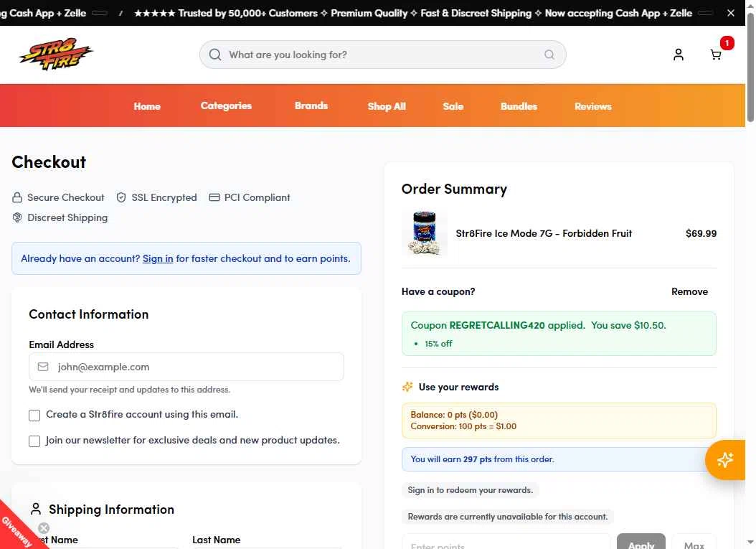Click the Sign in link
Image resolution: width=756 pixels, height=549 pixels.
(x=158, y=258)
